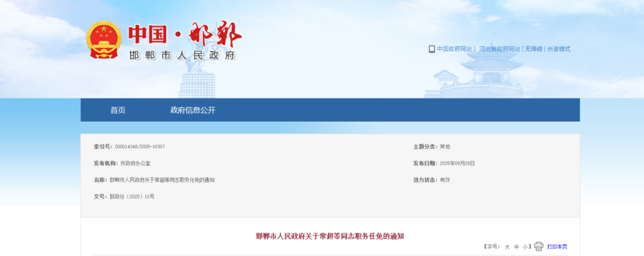Set font size to 小
644x256 pixels.
click(x=525, y=247)
